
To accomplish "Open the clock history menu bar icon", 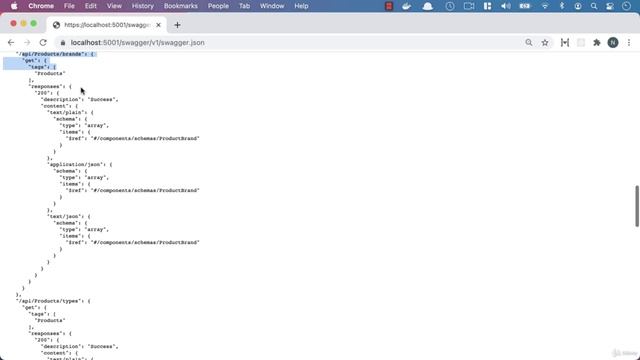I will click(x=450, y=6).
